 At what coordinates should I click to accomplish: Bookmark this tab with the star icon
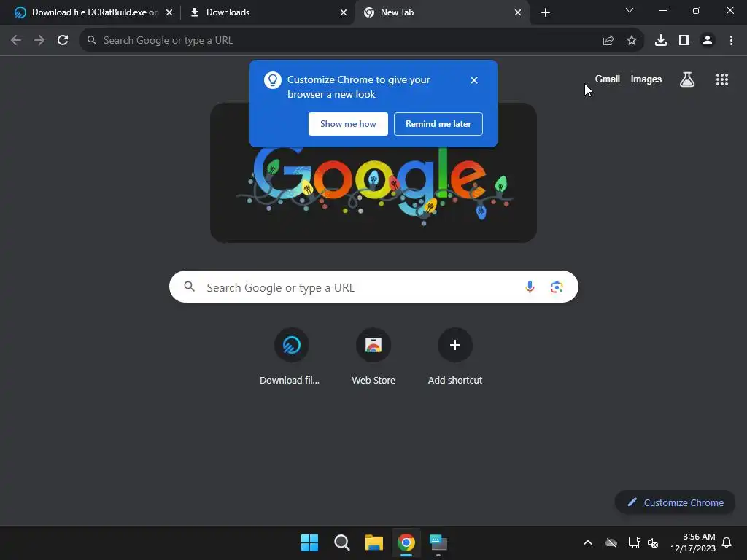632,41
